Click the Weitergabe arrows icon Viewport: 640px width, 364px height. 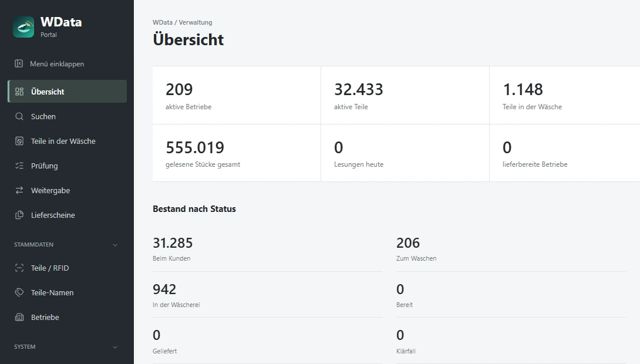pos(19,190)
